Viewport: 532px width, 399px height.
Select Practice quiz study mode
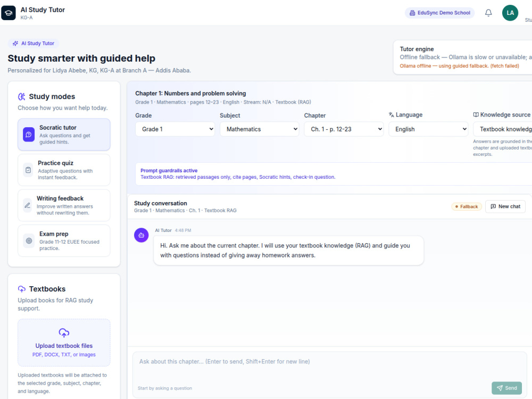click(64, 170)
